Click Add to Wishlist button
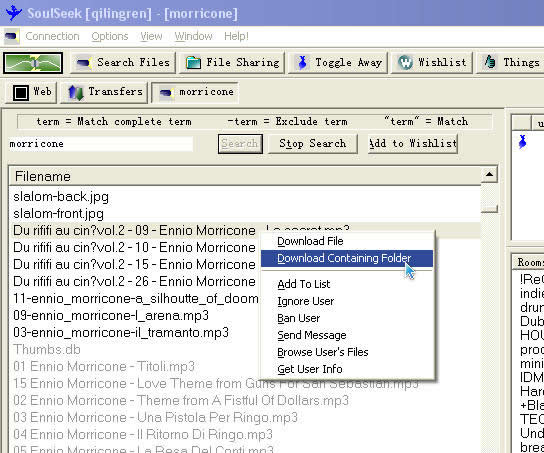The image size is (544, 453). click(x=413, y=144)
